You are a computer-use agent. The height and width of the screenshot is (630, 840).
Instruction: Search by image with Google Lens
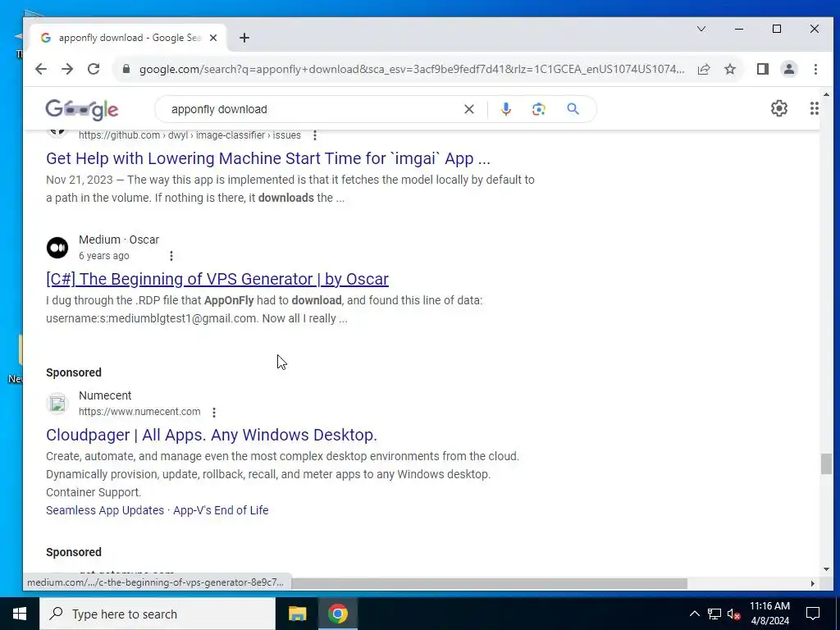538,109
